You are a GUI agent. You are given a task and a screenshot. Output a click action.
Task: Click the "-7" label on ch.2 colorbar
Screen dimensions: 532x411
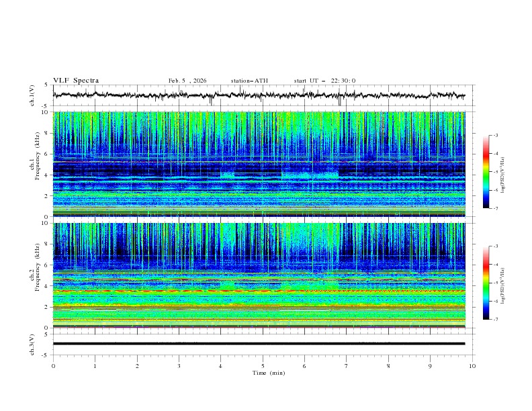click(496, 320)
